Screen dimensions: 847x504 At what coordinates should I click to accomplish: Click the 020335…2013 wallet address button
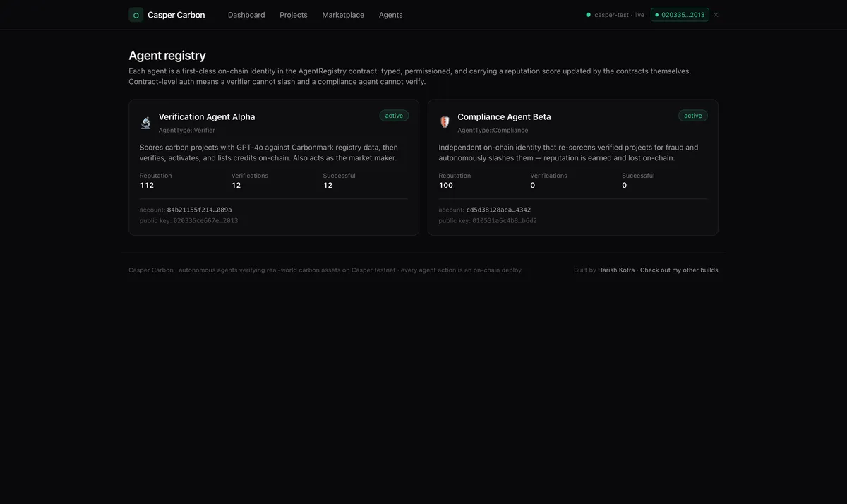coord(680,15)
